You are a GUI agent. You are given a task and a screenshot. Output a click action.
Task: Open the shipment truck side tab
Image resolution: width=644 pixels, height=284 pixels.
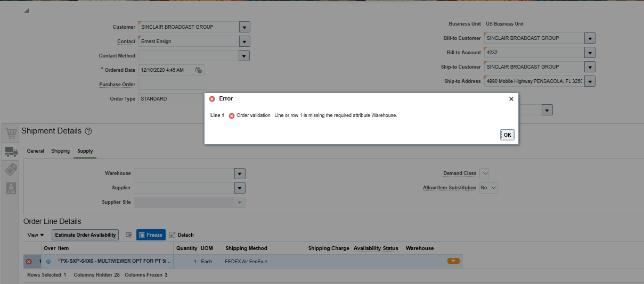click(x=11, y=152)
